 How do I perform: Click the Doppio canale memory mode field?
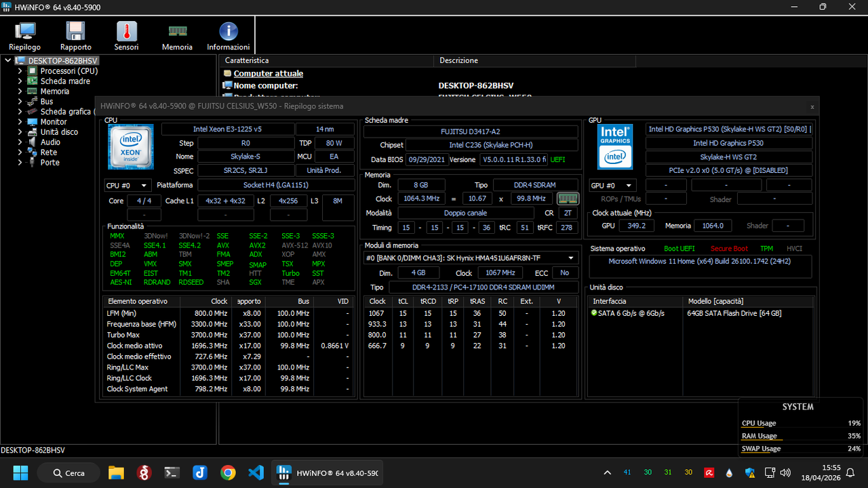[466, 213]
